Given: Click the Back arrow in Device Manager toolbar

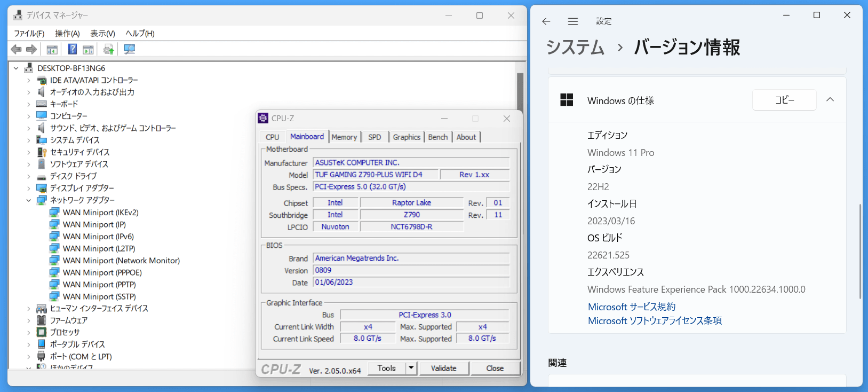Looking at the screenshot, I should coord(17,50).
